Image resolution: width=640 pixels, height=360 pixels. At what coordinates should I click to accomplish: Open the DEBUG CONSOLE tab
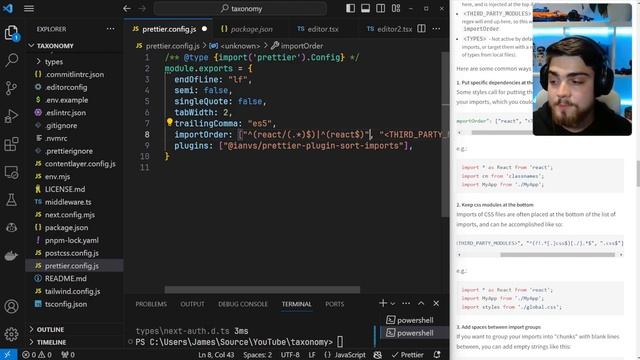243,304
